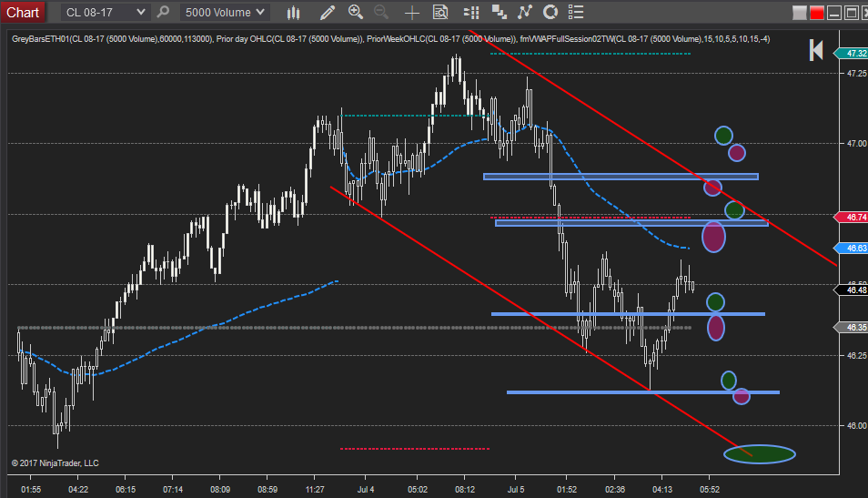Screen dimensions: 868x498
Task: Open the strategies icon
Action: [550, 12]
